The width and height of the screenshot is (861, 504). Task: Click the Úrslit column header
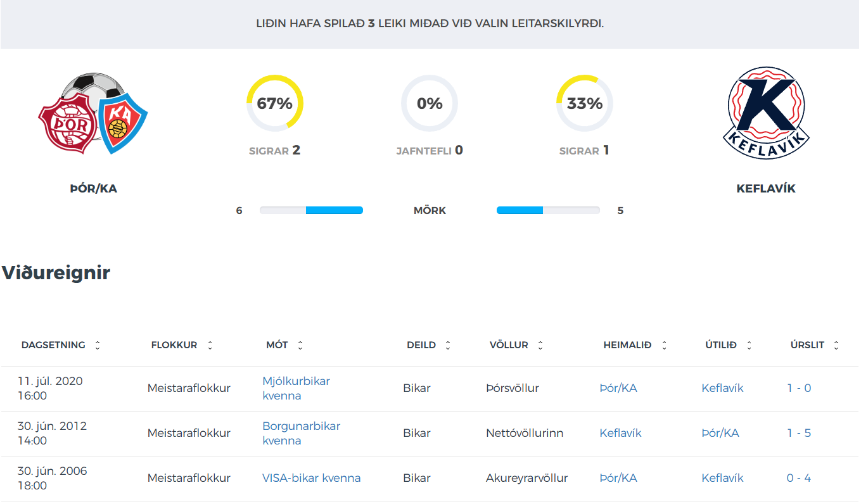click(x=807, y=345)
